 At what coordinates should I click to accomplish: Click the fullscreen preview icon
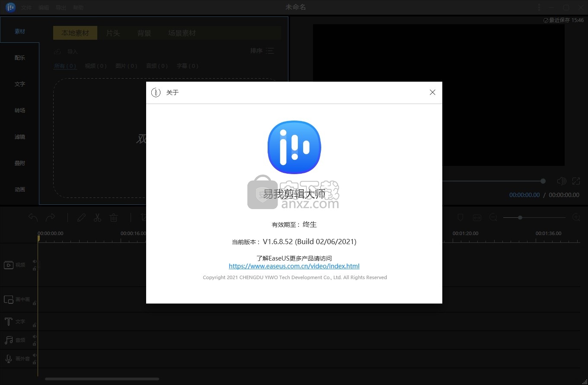click(576, 181)
